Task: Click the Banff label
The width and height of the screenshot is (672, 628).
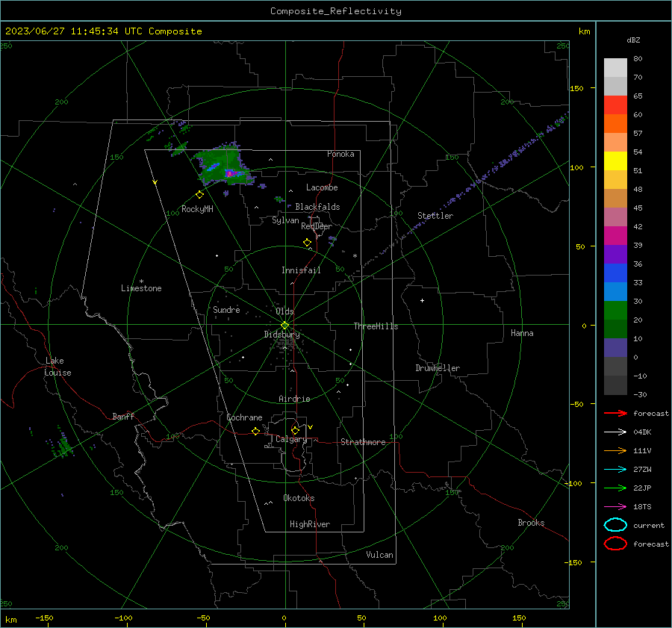Action: point(123,416)
